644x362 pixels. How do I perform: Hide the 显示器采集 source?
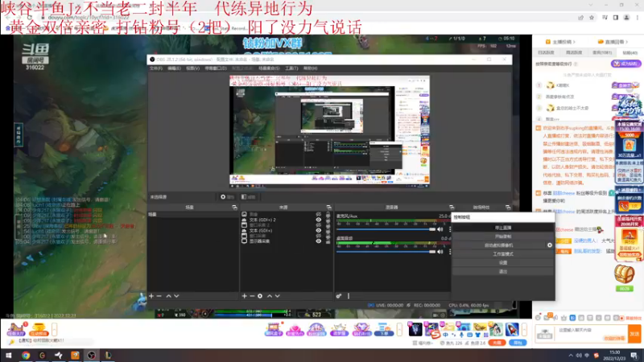click(318, 241)
